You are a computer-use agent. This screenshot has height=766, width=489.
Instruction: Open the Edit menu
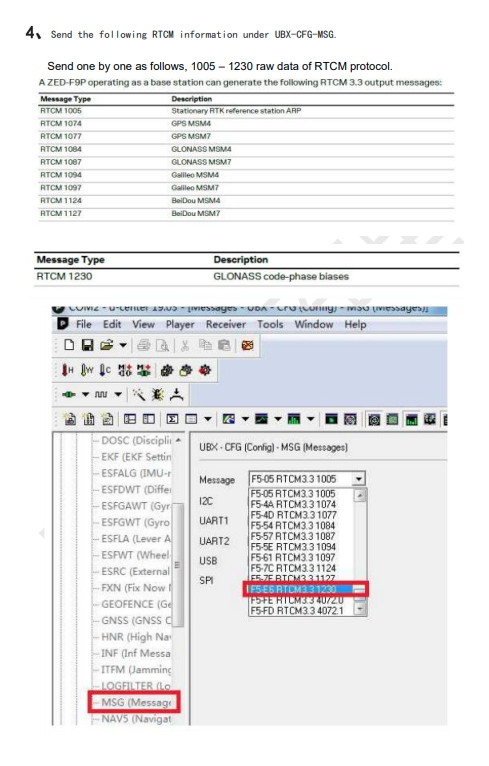[112, 324]
